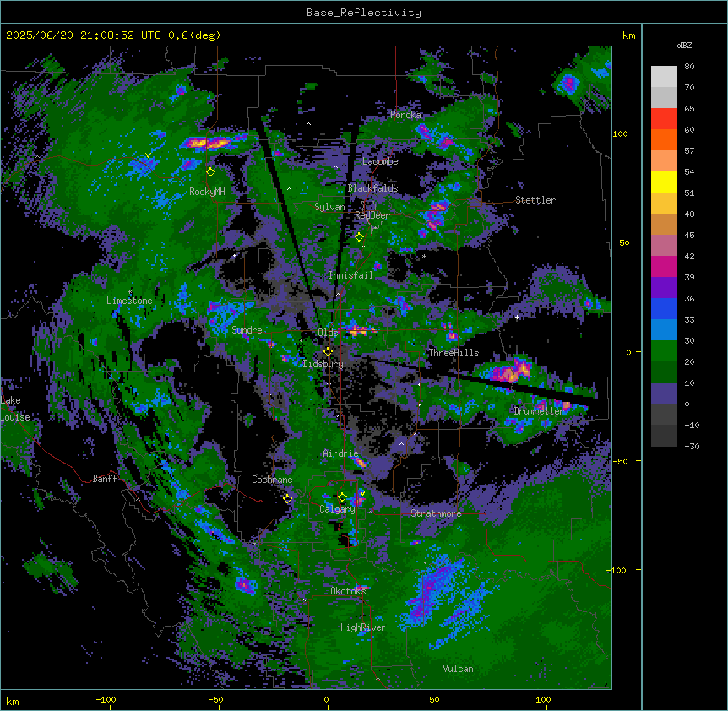
Task: Select the slate purple 0-10 dBZ swatch
Action: [x=664, y=393]
